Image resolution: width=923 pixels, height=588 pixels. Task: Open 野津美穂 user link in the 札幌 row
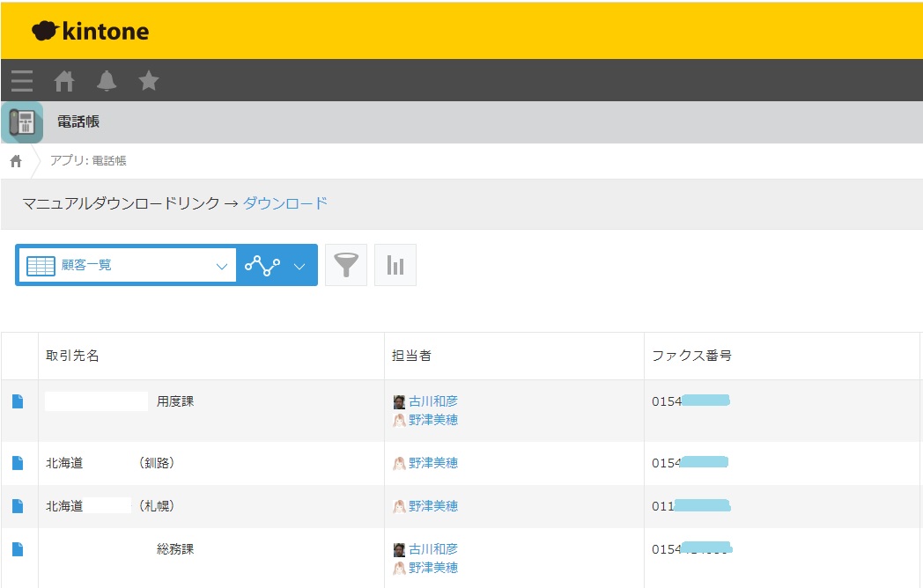pos(433,506)
